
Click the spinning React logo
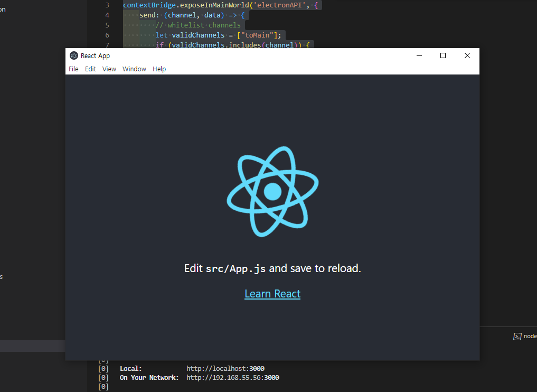[272, 192]
